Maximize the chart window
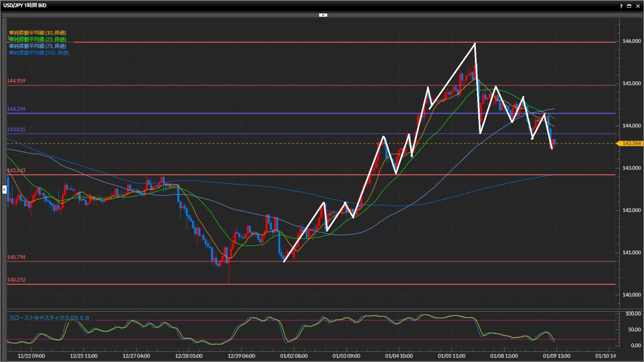The width and height of the screenshot is (644, 362). 629,6
